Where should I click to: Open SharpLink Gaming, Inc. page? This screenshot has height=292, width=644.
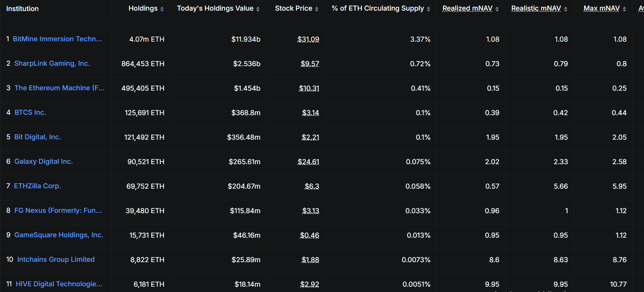(x=52, y=63)
